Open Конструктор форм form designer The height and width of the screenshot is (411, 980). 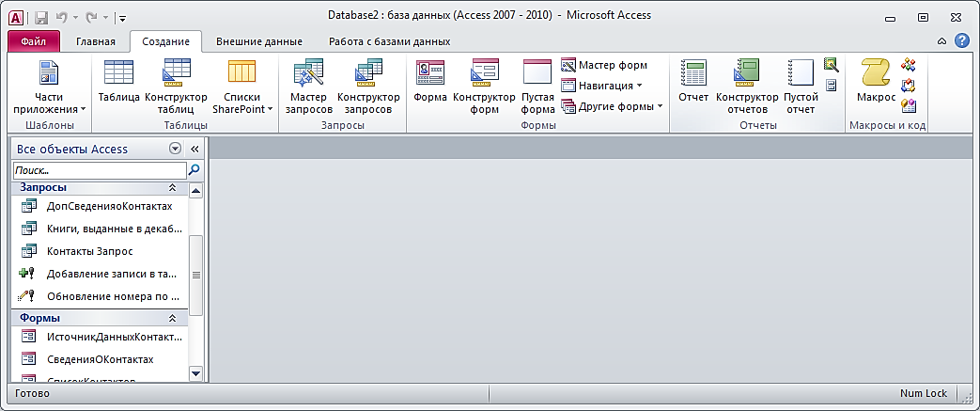[484, 87]
